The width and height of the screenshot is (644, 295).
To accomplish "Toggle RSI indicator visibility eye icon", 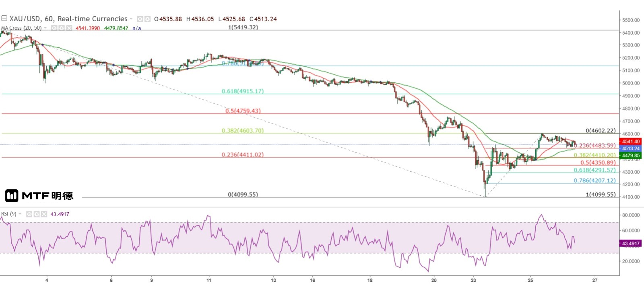I will point(29,214).
